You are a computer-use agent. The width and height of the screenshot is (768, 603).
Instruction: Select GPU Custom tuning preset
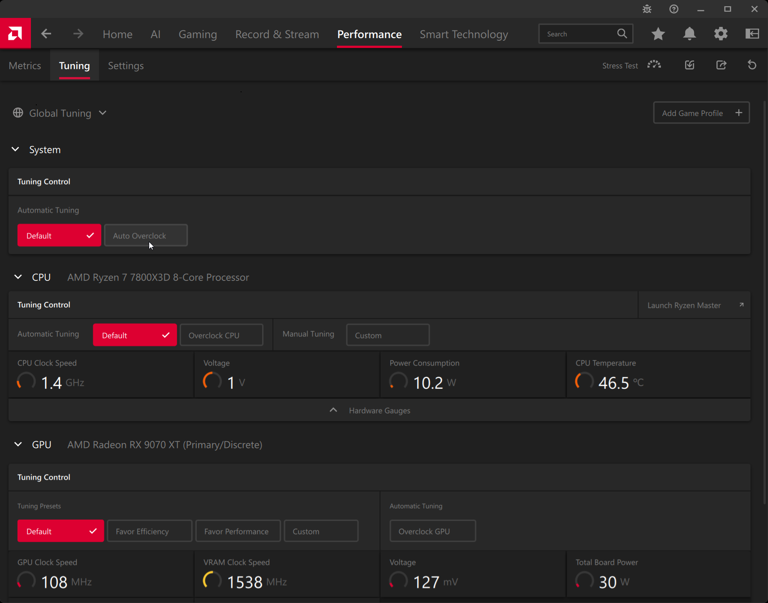321,531
